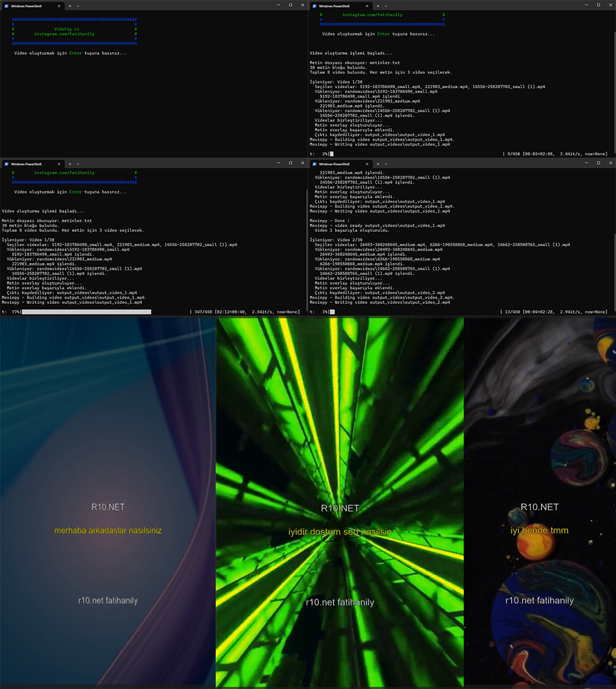Close the PowerShell tab in the 3% progress window
The image size is (616, 689).
367,164
